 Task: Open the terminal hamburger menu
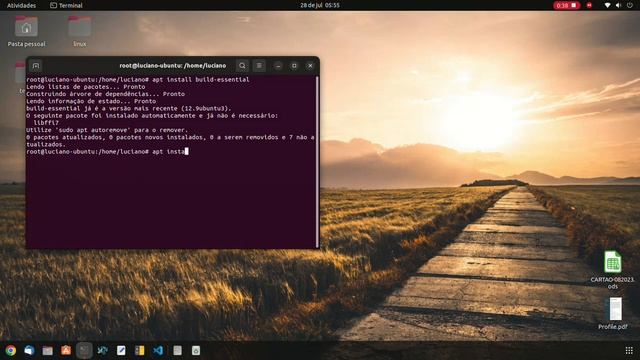[259, 66]
